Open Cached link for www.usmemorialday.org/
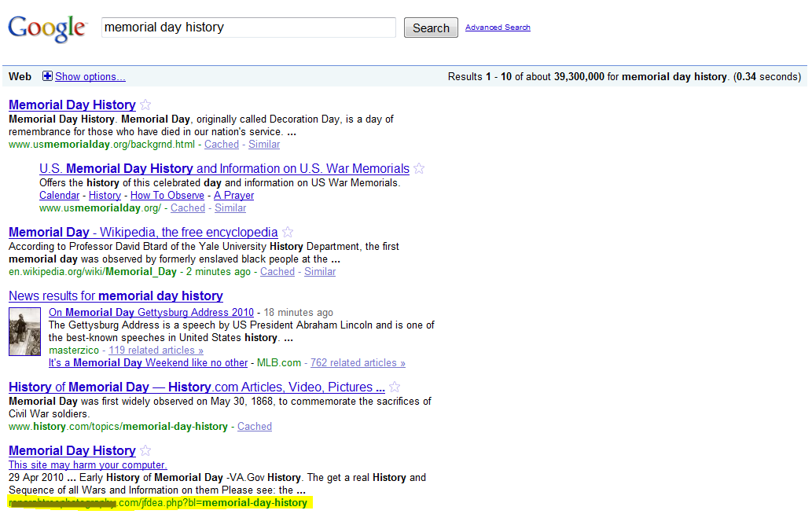 point(188,208)
